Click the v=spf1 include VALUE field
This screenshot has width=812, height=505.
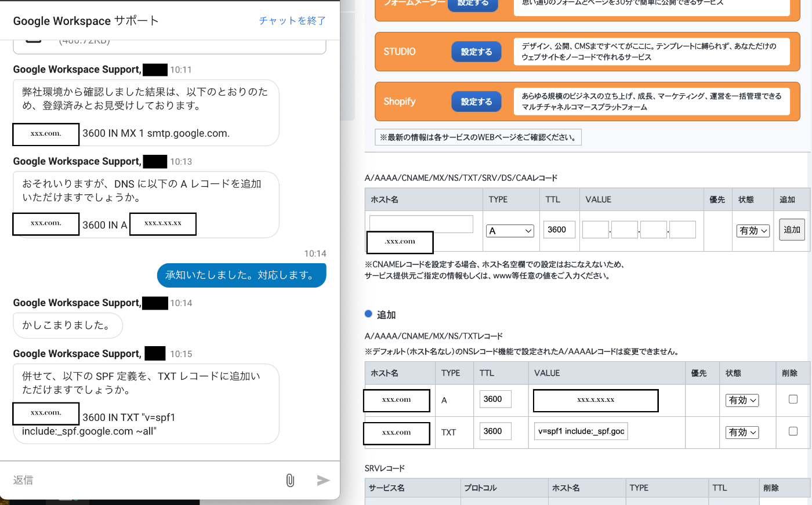point(581,431)
